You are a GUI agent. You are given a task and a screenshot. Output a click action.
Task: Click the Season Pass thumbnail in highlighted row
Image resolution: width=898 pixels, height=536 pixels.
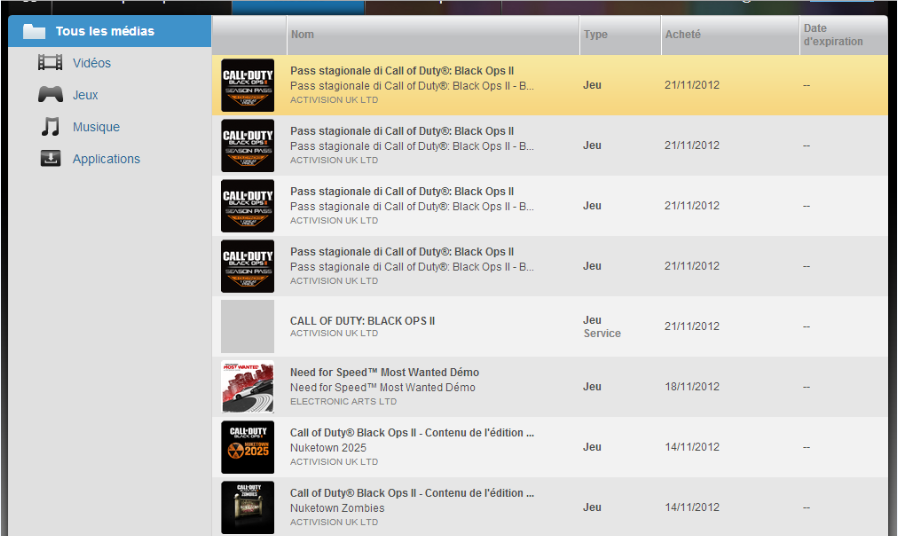pos(247,85)
